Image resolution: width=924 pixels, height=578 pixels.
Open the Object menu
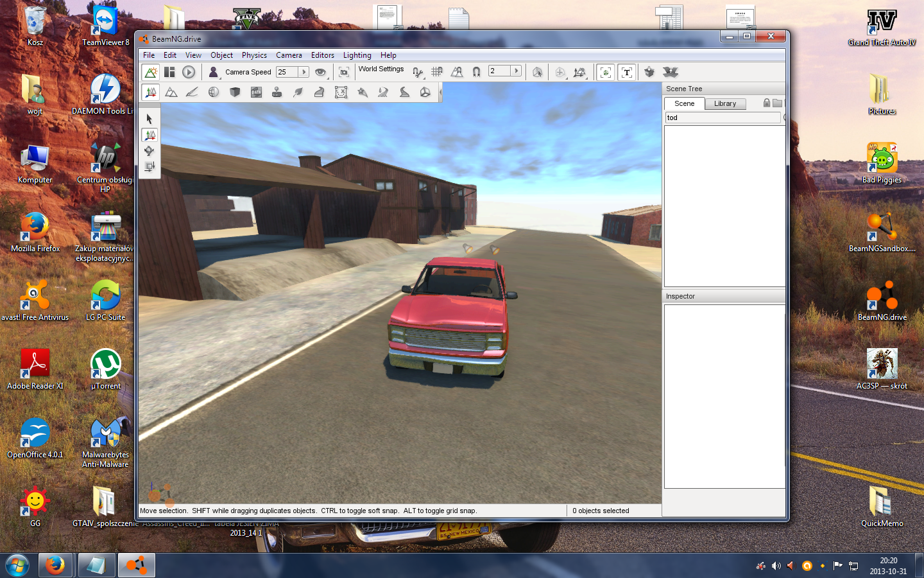click(222, 55)
